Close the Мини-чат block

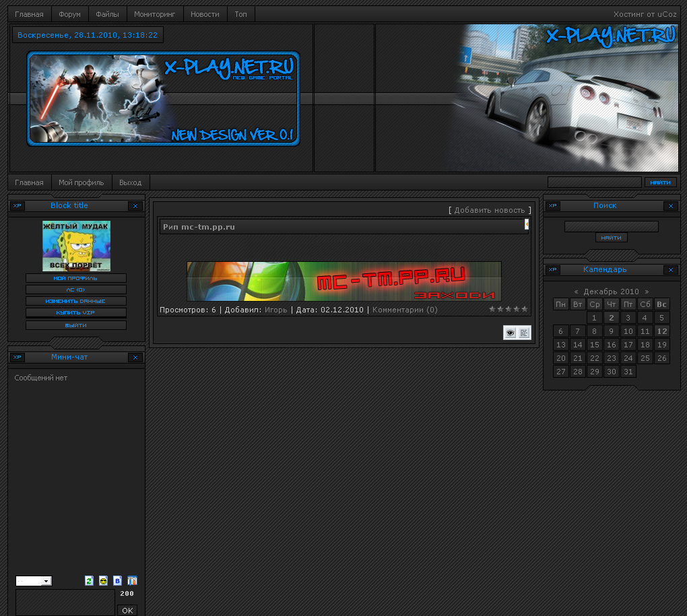pos(135,357)
